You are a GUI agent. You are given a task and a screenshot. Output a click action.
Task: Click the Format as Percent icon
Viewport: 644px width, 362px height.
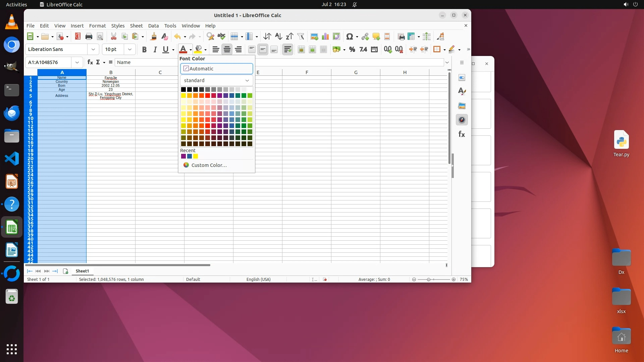coord(352,50)
